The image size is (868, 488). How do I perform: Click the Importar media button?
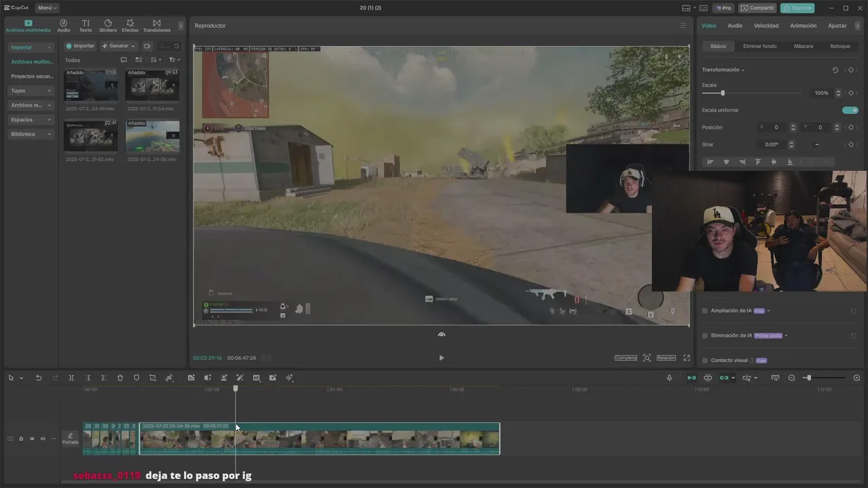point(80,46)
